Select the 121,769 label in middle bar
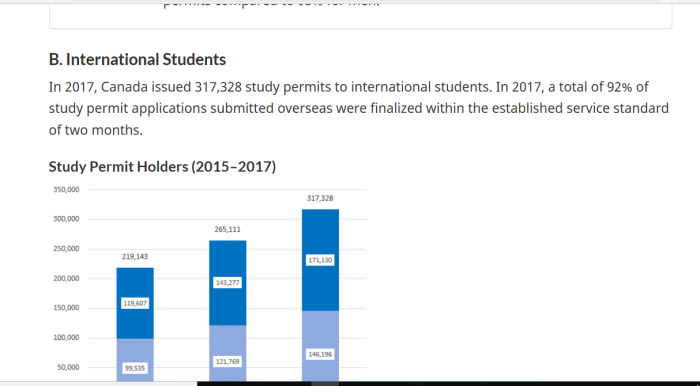Image resolution: width=700 pixels, height=386 pixels. pyautogui.click(x=227, y=361)
